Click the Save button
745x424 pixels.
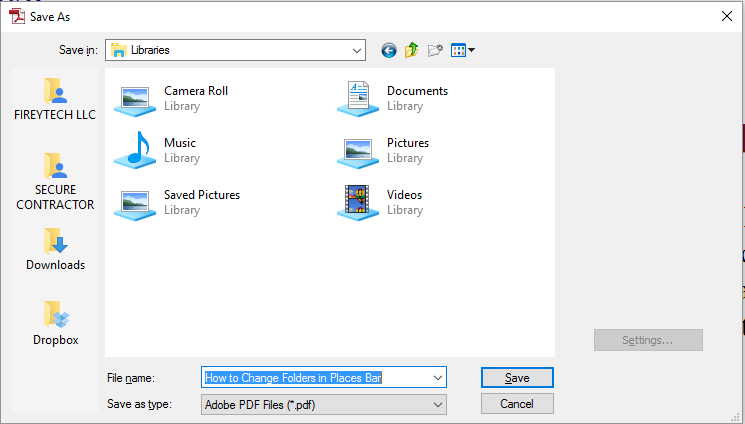516,378
